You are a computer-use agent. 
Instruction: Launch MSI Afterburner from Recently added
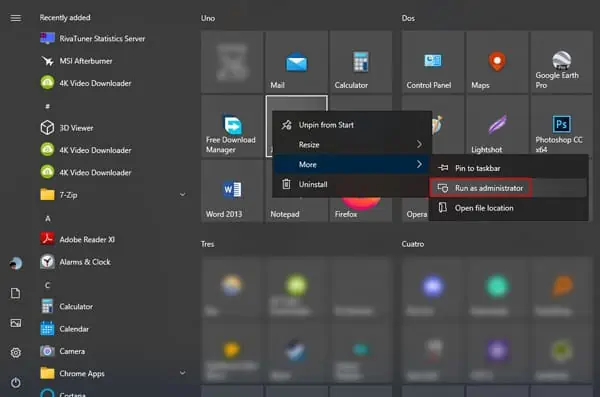(76, 61)
